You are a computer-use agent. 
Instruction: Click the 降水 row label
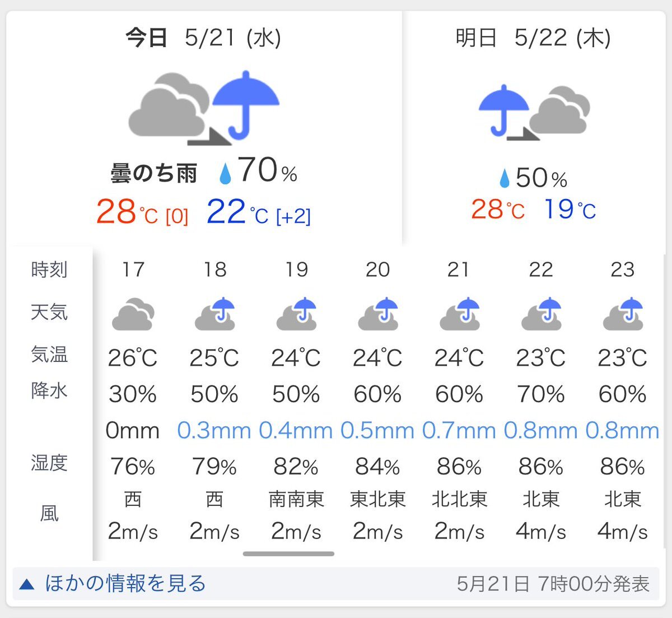tap(49, 390)
